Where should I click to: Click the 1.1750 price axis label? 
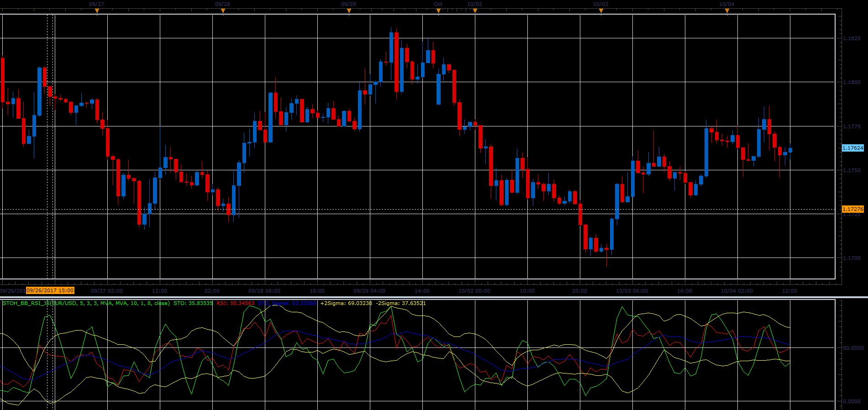(x=852, y=170)
